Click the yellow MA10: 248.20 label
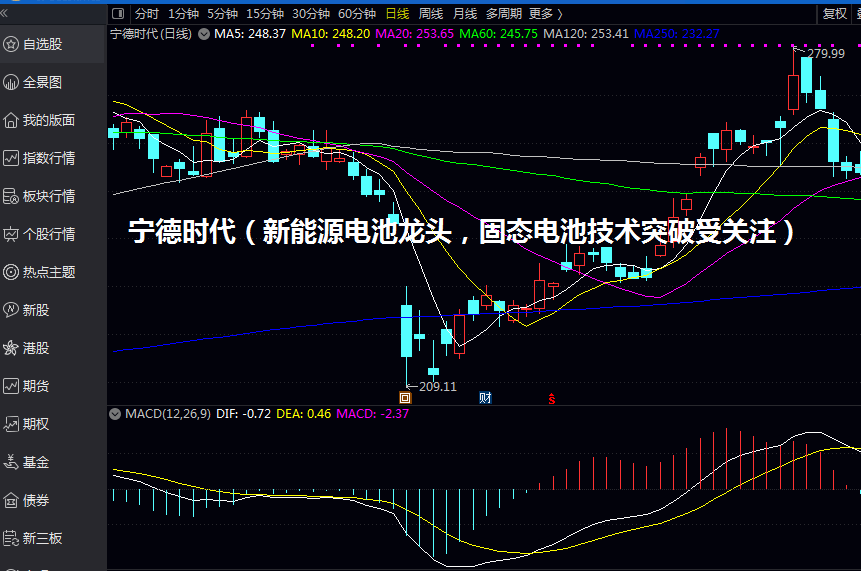This screenshot has width=861, height=571. (x=331, y=34)
